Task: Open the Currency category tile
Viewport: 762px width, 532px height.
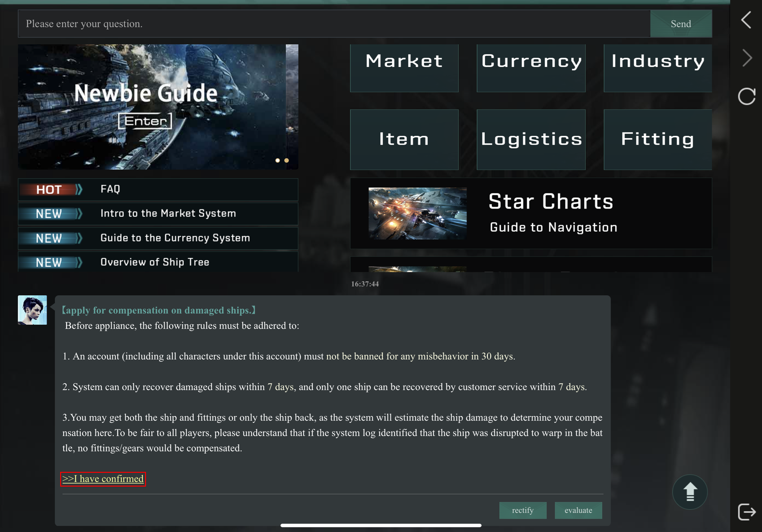Action: coord(531,68)
